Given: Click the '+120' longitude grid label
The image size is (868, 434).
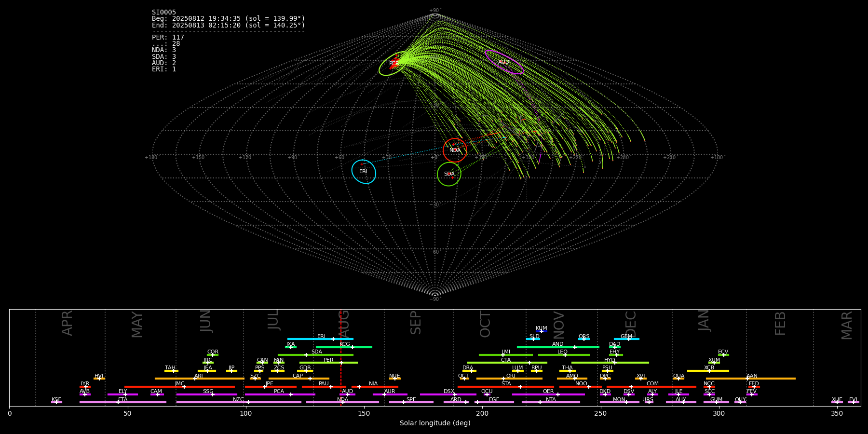Looking at the screenshot, I should pyautogui.click(x=245, y=158).
